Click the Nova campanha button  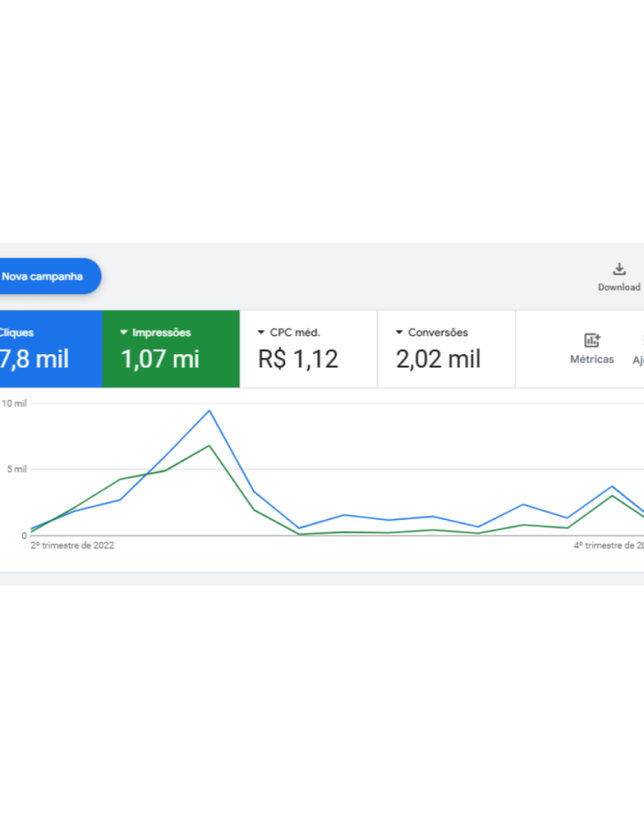click(x=46, y=276)
